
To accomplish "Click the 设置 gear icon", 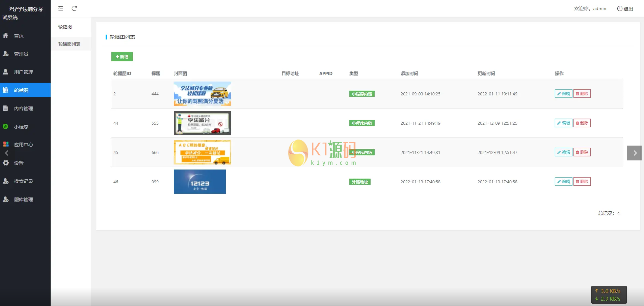I will pyautogui.click(x=5, y=163).
